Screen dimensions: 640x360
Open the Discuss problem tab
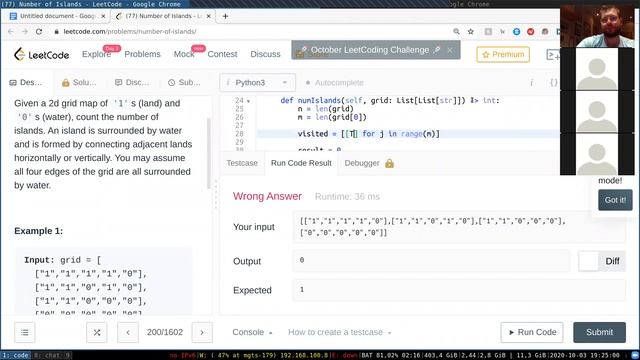coord(132,83)
